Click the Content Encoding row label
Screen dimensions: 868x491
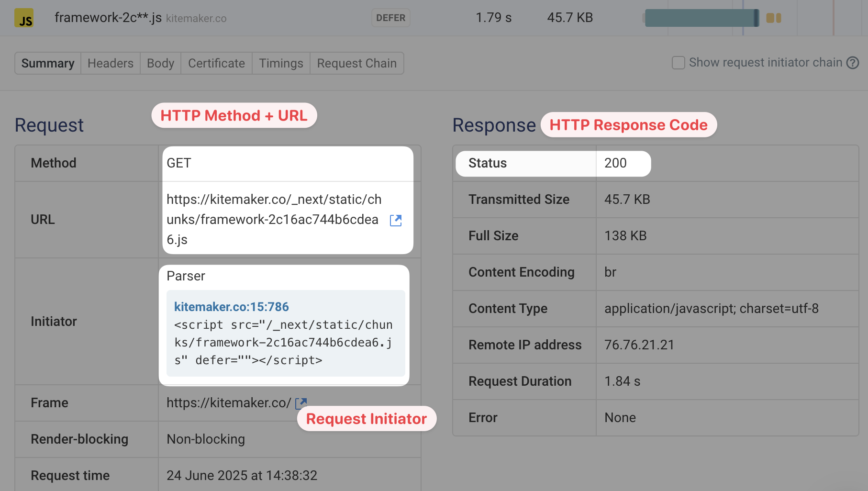click(522, 272)
